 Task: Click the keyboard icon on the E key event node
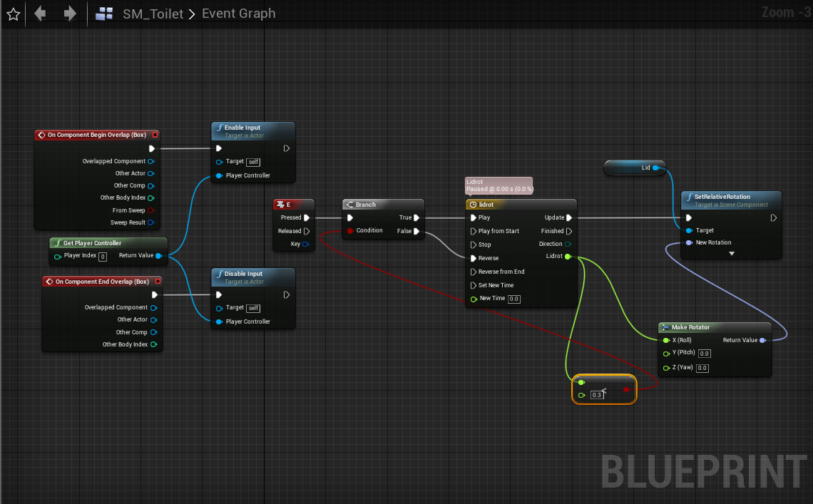(x=278, y=204)
